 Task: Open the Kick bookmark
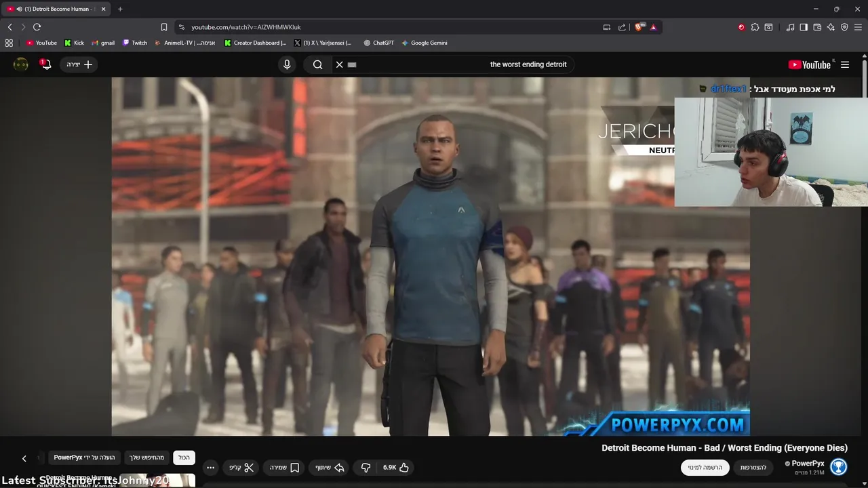click(x=74, y=43)
